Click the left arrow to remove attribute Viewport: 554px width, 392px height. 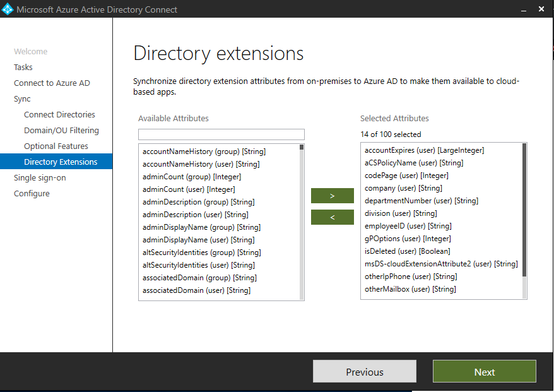coord(332,217)
